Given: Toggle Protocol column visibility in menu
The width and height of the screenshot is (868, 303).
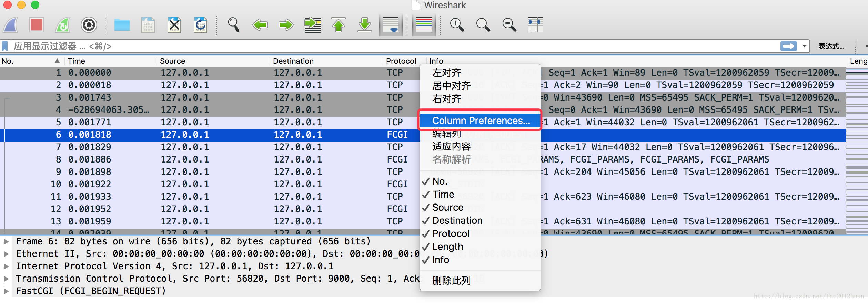Looking at the screenshot, I should click(x=480, y=233).
